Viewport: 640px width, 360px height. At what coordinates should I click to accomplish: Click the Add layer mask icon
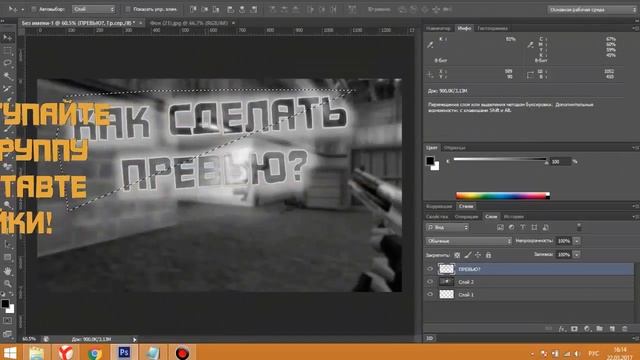[x=574, y=329]
